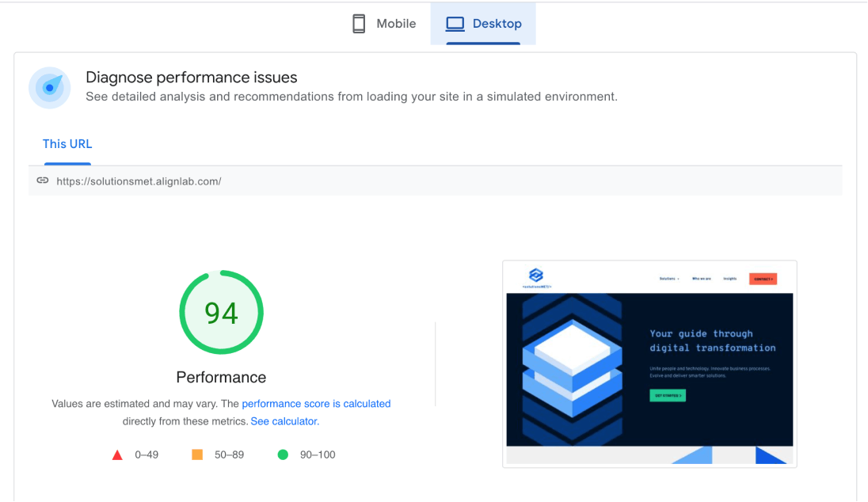
Task: Click the red triangle 0–49 legend icon
Action: tap(117, 454)
